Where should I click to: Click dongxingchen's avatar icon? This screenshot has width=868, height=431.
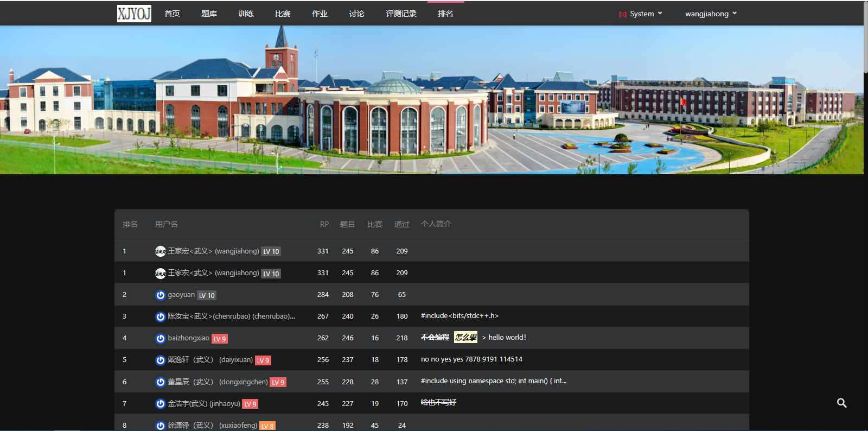pos(160,382)
